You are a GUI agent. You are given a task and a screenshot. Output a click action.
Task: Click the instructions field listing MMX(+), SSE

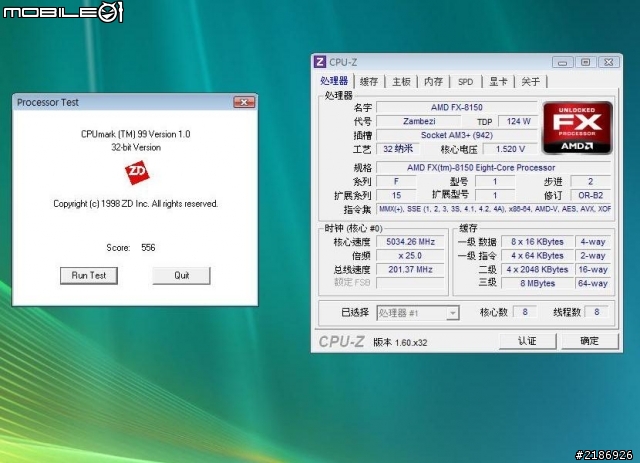click(x=493, y=209)
